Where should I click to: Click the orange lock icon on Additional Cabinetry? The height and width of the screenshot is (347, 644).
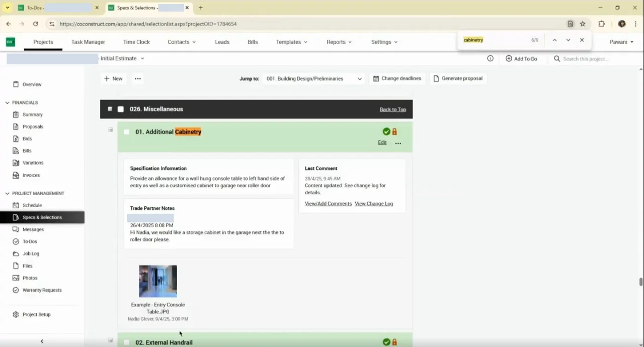point(394,132)
